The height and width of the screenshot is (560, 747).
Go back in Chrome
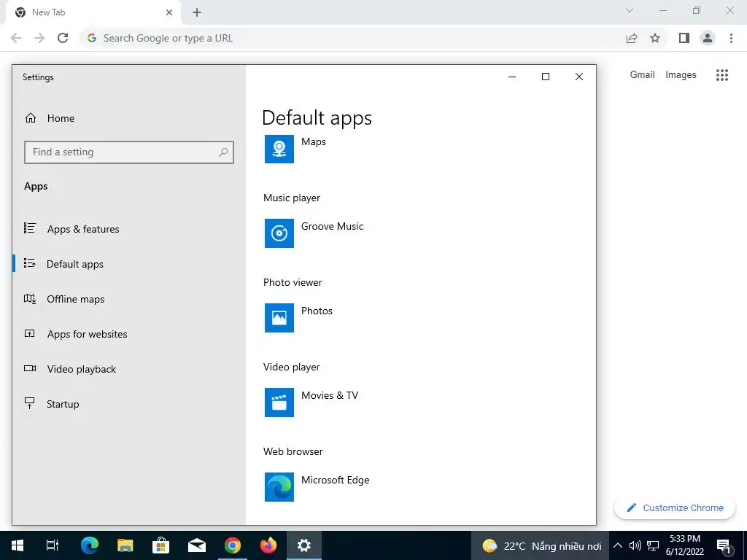coord(16,38)
